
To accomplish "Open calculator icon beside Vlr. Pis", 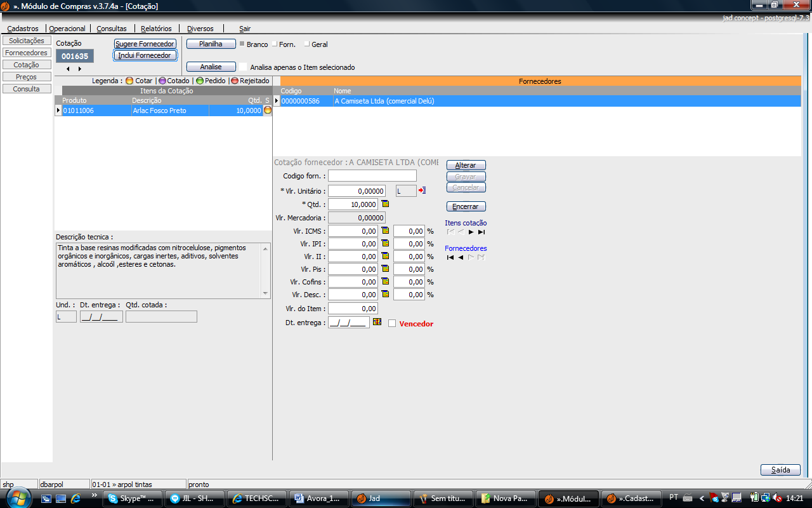I will tap(384, 269).
